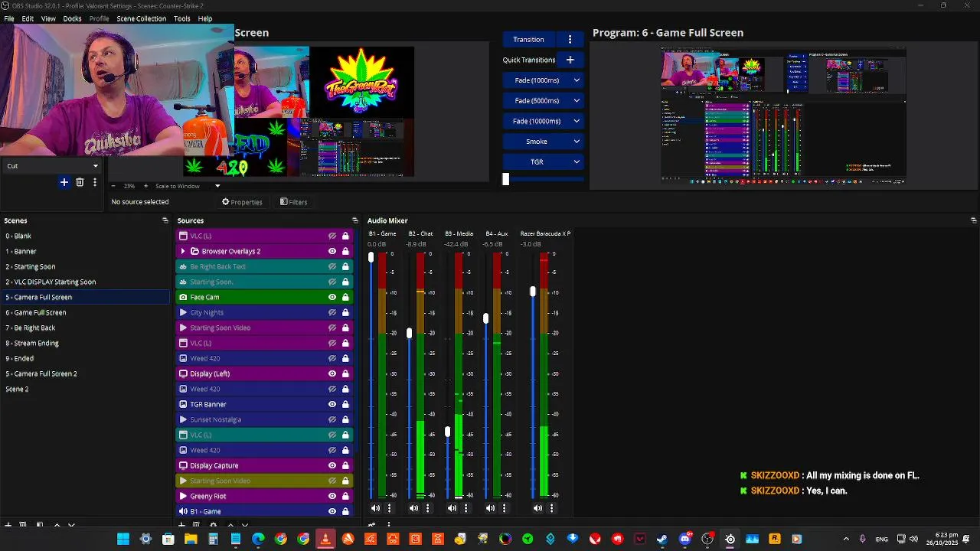Lock icon on TGR Banner source
The height and width of the screenshot is (551, 980).
coord(345,404)
